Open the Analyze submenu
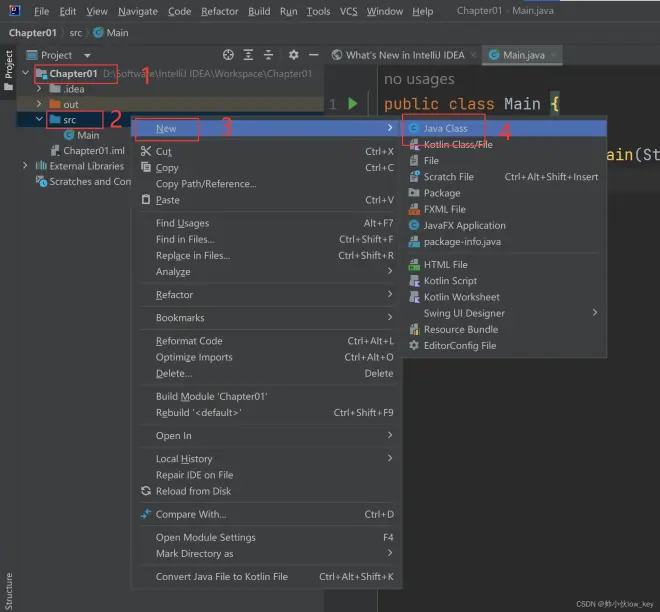 point(266,271)
